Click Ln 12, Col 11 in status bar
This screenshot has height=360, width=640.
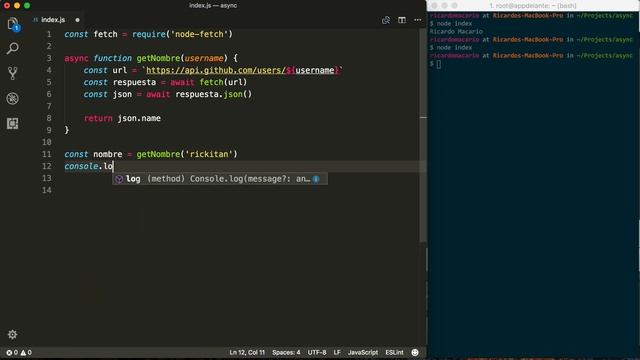[x=247, y=352]
